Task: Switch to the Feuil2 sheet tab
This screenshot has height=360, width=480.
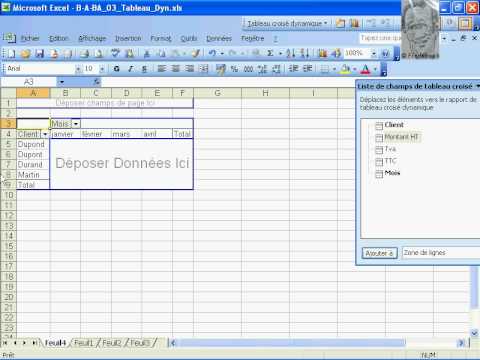Action: [112, 343]
